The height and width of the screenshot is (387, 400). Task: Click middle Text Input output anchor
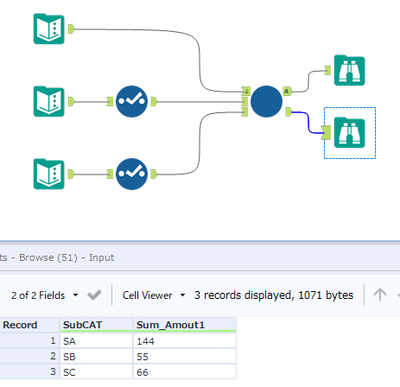pyautogui.click(x=71, y=101)
